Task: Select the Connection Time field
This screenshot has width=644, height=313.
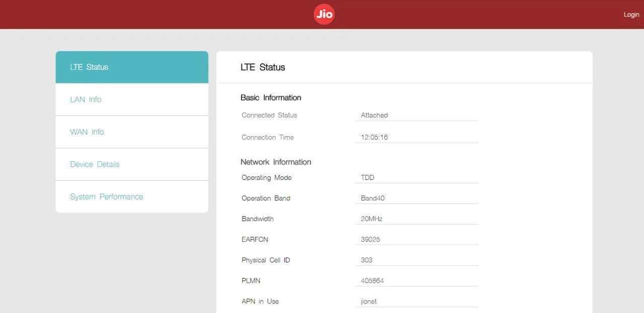Action: point(417,137)
